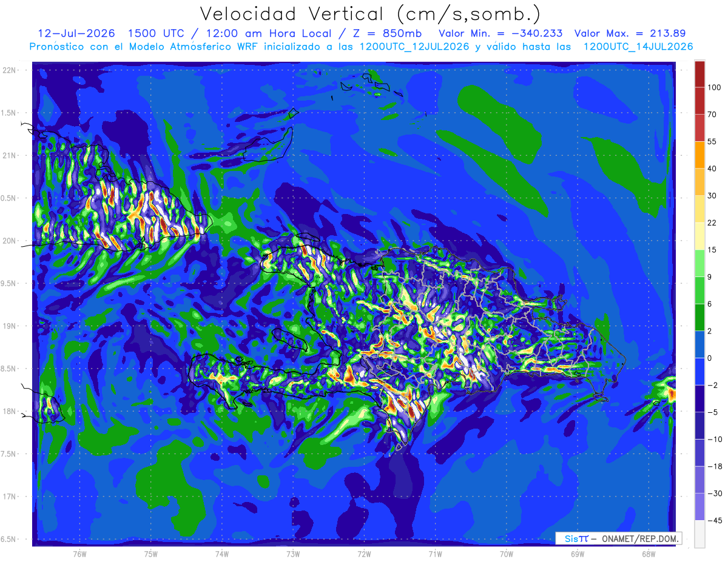Click the "74W" longitude label

[222, 554]
